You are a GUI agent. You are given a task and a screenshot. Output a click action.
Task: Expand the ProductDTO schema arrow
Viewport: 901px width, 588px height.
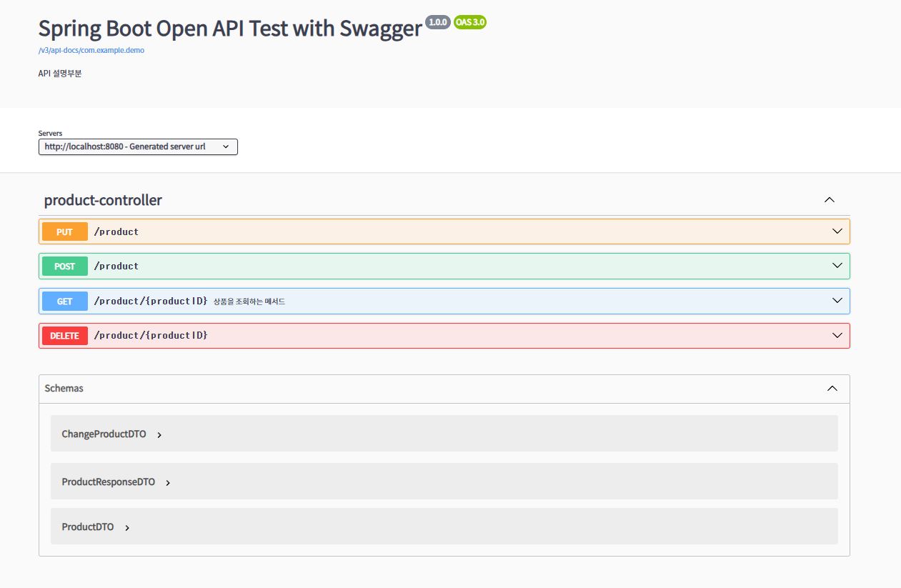click(127, 527)
